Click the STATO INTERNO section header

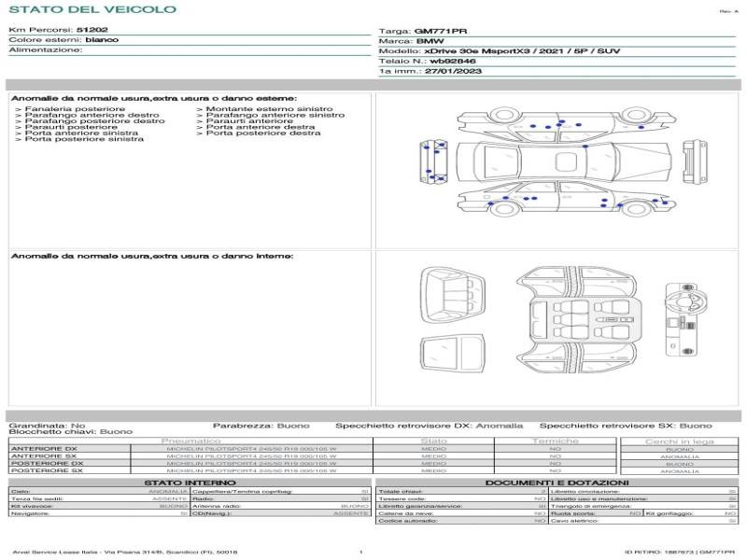(190, 483)
